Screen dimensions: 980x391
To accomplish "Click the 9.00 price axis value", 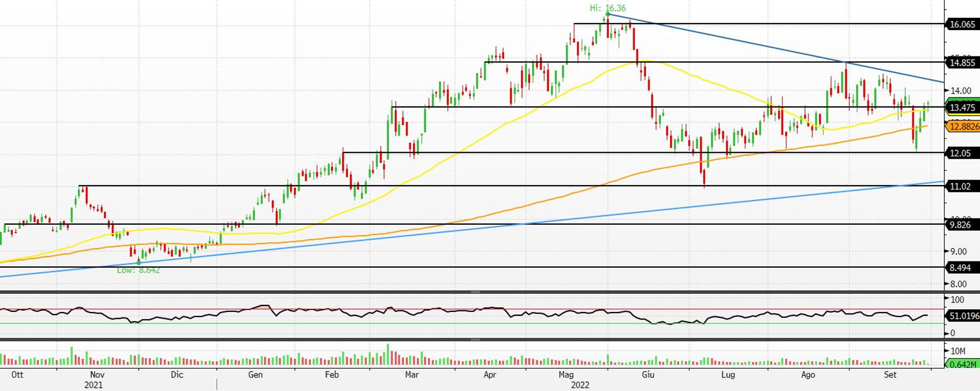I will tap(958, 251).
